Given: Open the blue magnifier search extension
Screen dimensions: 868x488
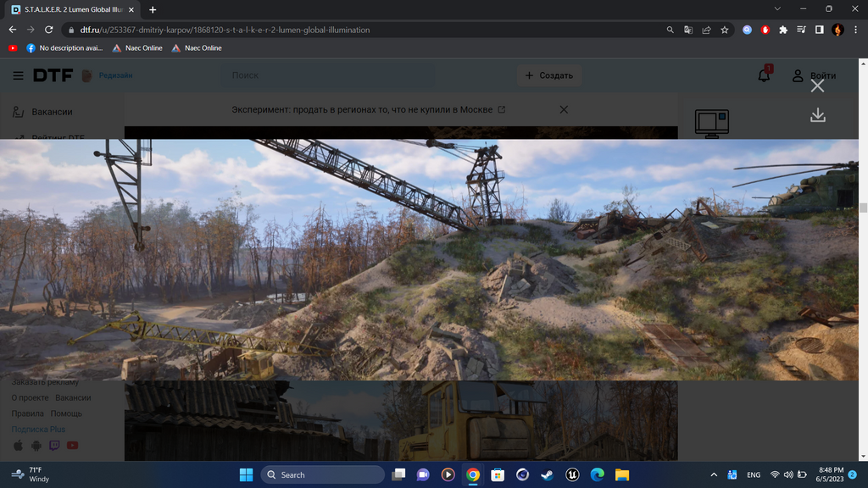Looking at the screenshot, I should tap(748, 30).
